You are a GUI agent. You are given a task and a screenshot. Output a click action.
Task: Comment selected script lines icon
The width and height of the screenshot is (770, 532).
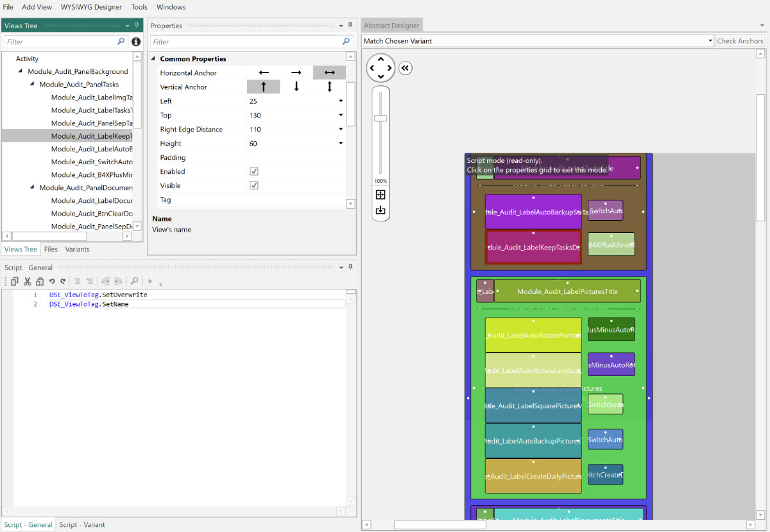77,281
